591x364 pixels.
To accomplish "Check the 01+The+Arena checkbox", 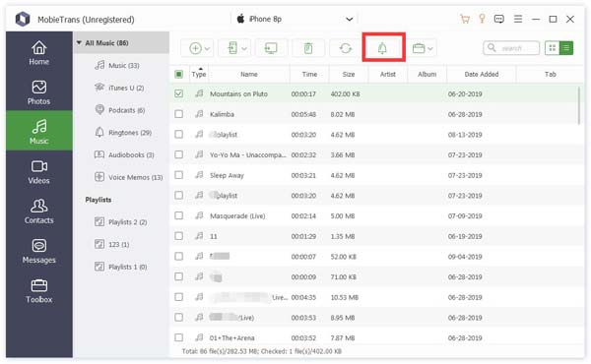I will click(x=179, y=337).
